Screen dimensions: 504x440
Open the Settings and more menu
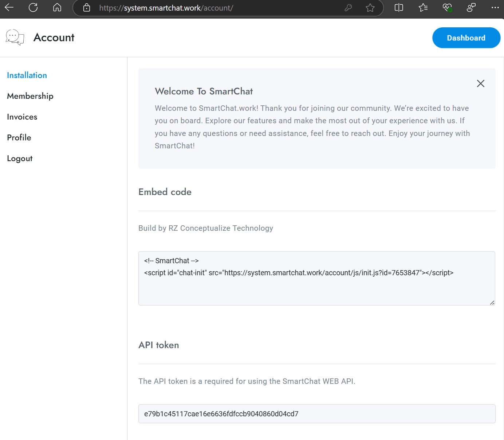coord(495,8)
